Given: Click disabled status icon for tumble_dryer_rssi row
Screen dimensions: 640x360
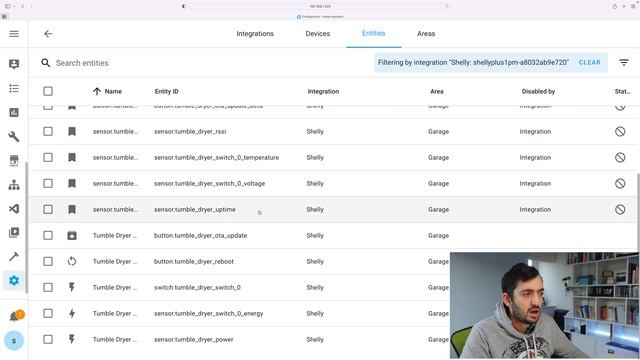Looking at the screenshot, I should (x=620, y=131).
